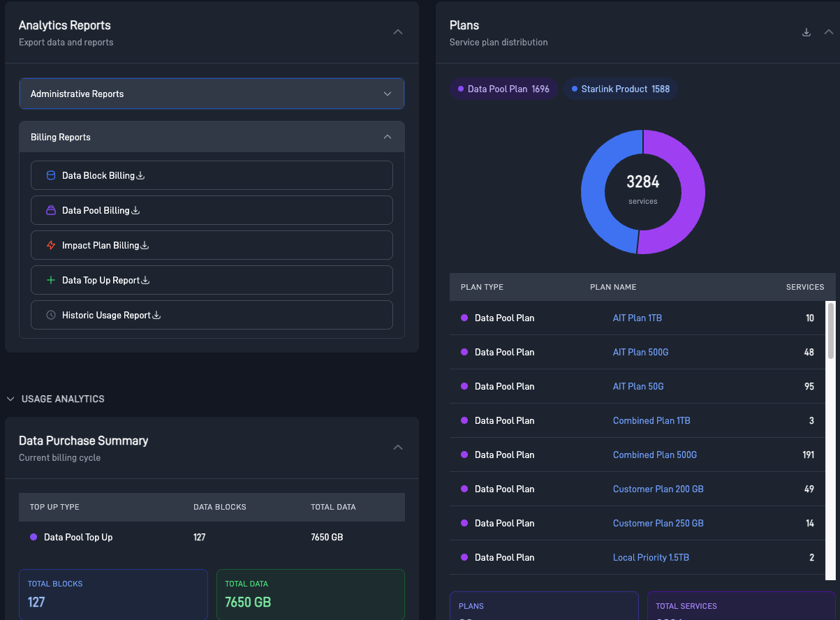
Task: Click the Data Pool Top Up row label
Action: coord(78,537)
